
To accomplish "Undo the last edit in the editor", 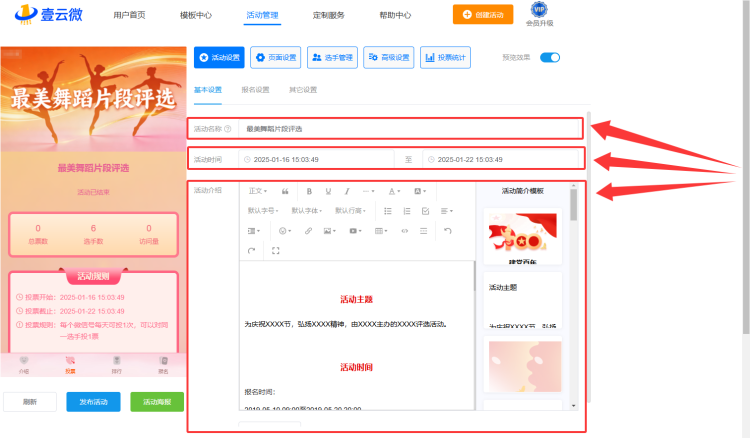I will coord(447,231).
